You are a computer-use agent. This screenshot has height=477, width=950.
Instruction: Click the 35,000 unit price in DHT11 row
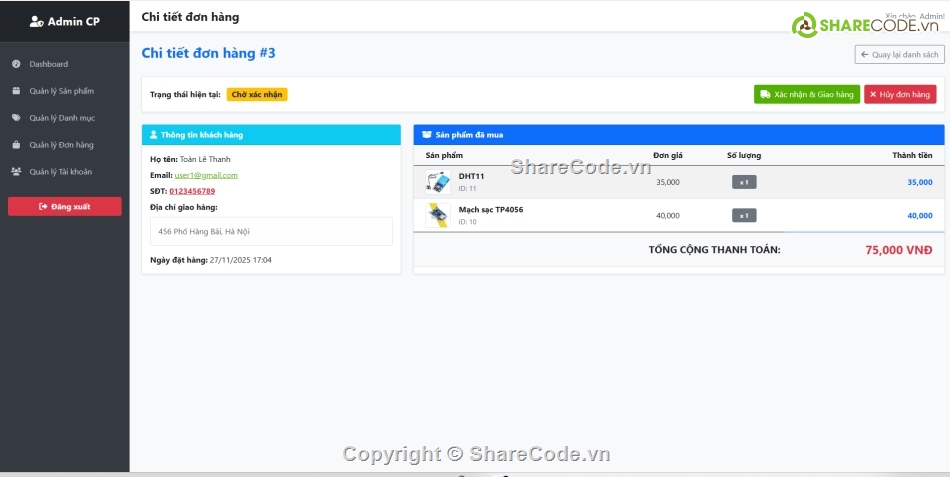(668, 182)
